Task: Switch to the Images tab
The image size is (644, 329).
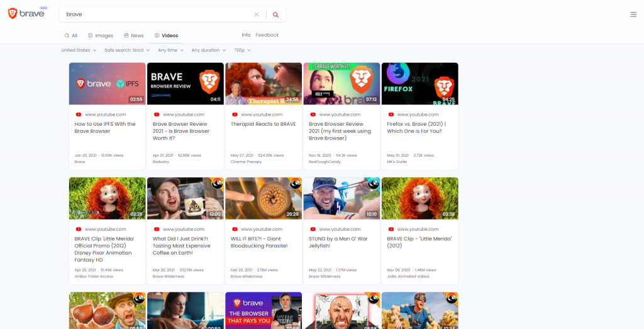Action: [x=101, y=36]
